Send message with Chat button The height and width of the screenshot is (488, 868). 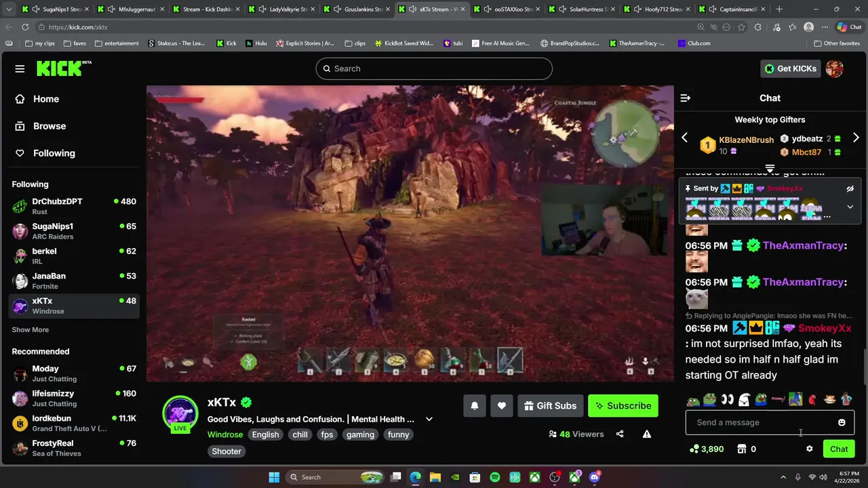pos(839,449)
